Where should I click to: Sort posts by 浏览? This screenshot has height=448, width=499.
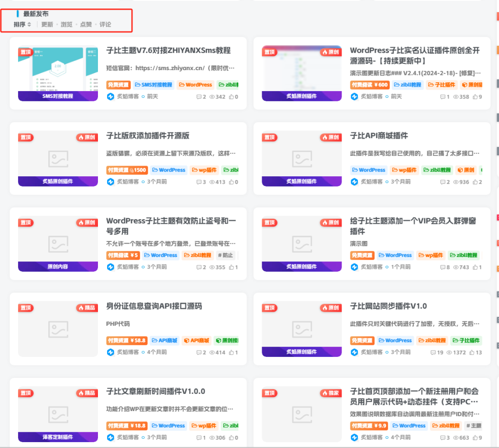(66, 24)
